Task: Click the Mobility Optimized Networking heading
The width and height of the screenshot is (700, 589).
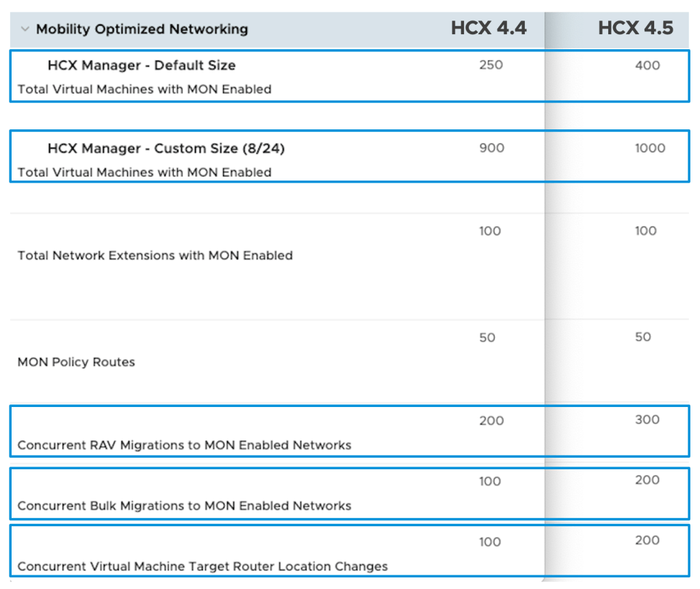Action: (142, 29)
